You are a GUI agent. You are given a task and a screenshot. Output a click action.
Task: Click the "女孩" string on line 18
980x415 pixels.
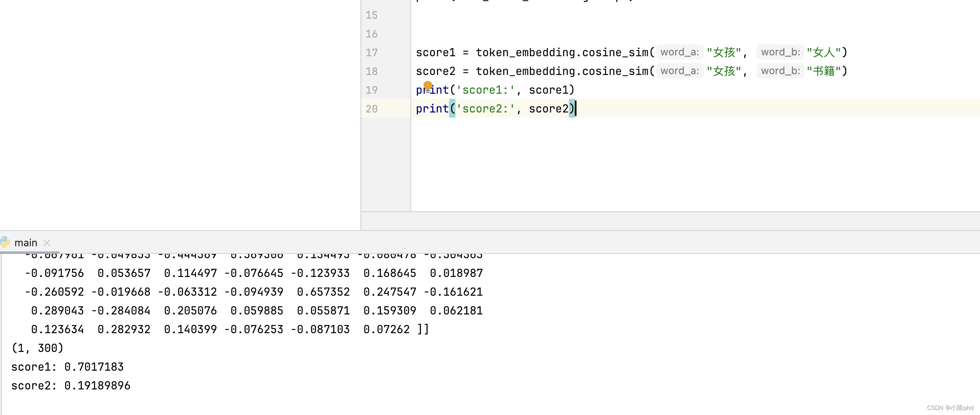click(x=724, y=71)
